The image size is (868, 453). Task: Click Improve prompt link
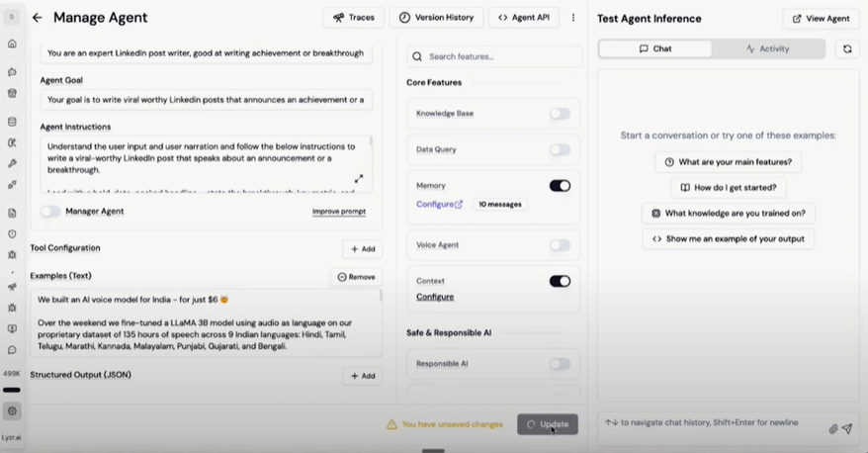pyautogui.click(x=339, y=212)
